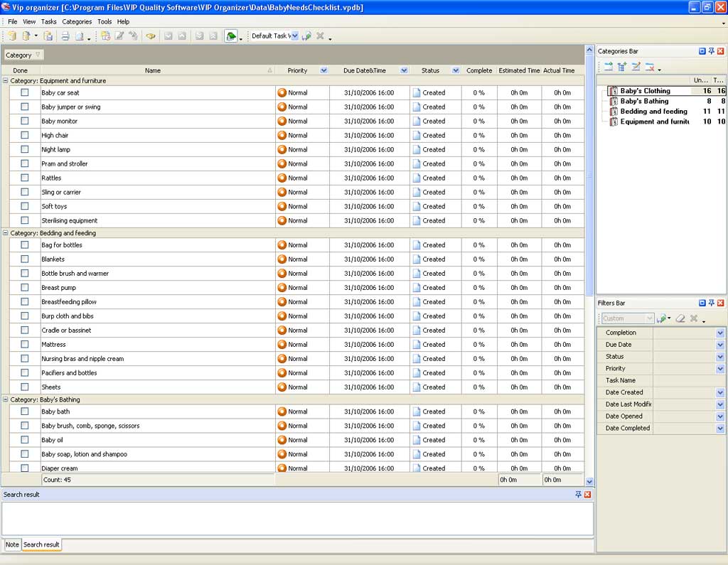728x565 pixels.
Task: Click the add subcategory icon in Categories Bar
Action: pyautogui.click(x=622, y=67)
